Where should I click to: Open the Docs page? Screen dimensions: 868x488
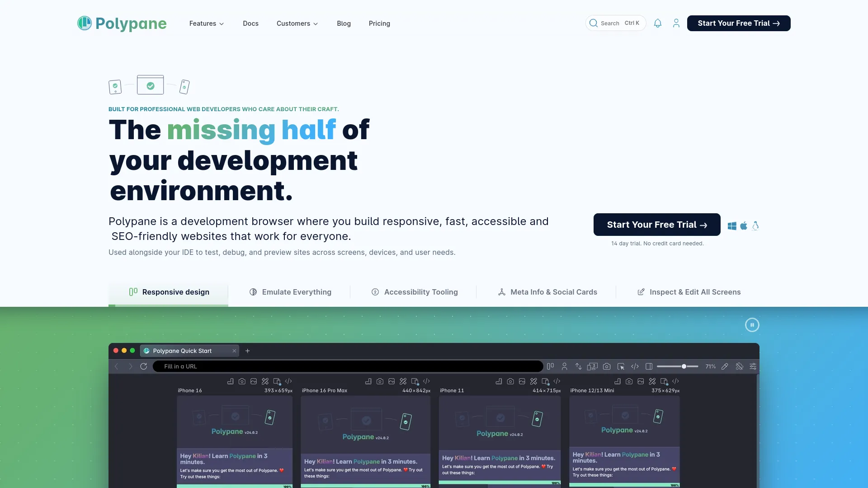pyautogui.click(x=250, y=23)
